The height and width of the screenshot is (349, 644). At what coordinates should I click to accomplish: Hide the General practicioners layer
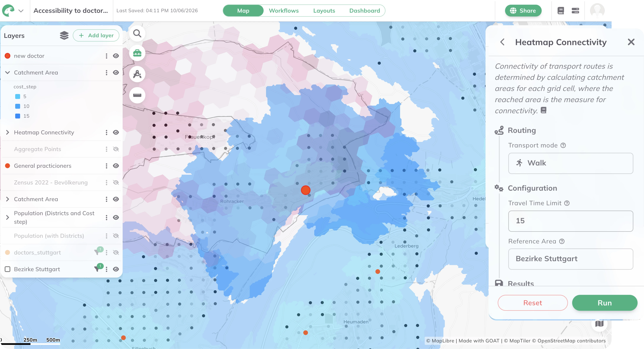click(x=116, y=166)
